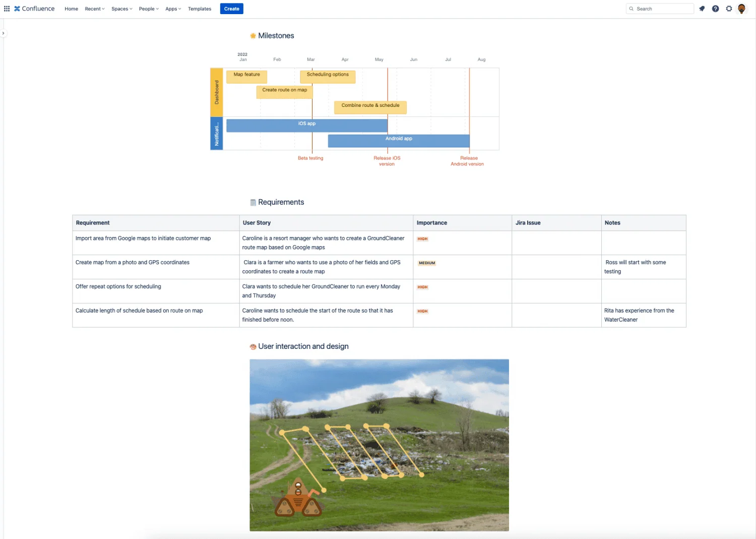Open the Templates menu item

pos(200,9)
